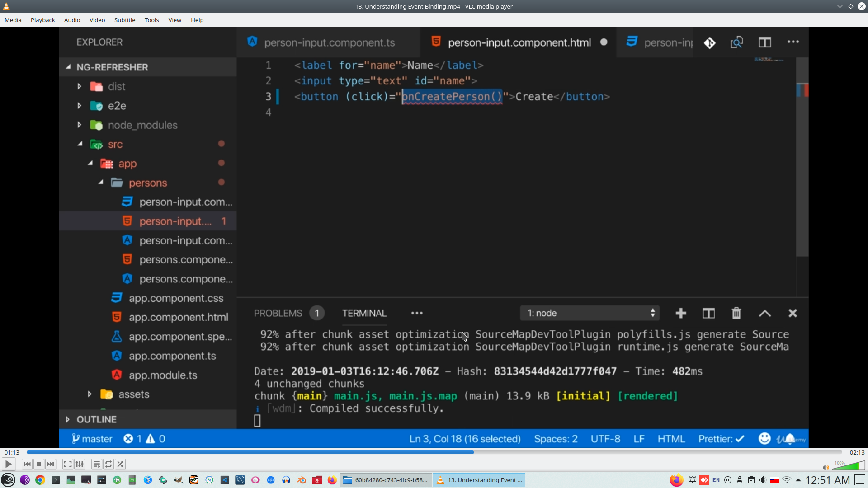868x488 pixels.
Task: Open the playlist view
Action: [96, 464]
